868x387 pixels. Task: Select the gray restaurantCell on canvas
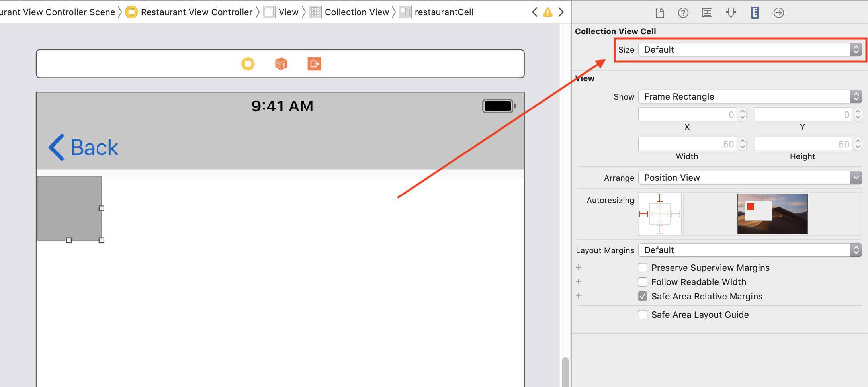[69, 208]
